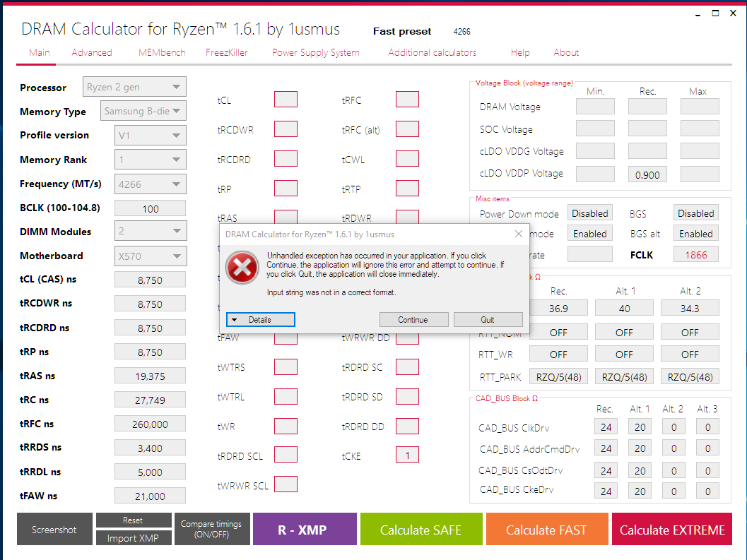The height and width of the screenshot is (560, 747).
Task: Open the Frequency (MT/s) dropdown
Action: (x=150, y=184)
